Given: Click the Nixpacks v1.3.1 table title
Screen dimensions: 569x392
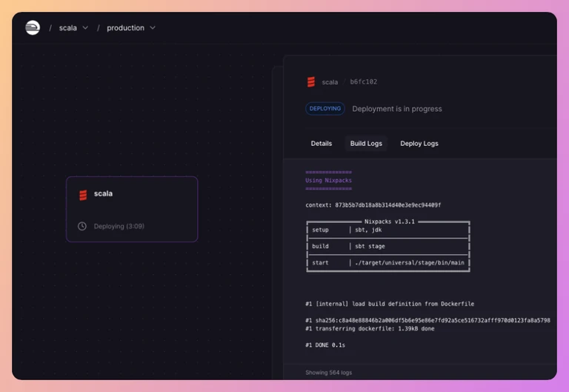Looking at the screenshot, I should pyautogui.click(x=390, y=222).
